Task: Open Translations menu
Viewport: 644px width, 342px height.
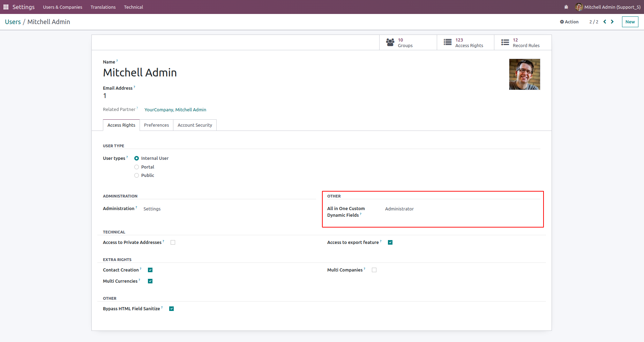Action: pyautogui.click(x=103, y=7)
